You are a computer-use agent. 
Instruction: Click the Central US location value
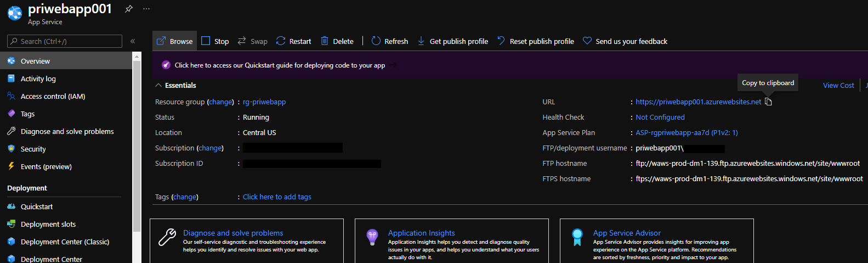(x=259, y=132)
